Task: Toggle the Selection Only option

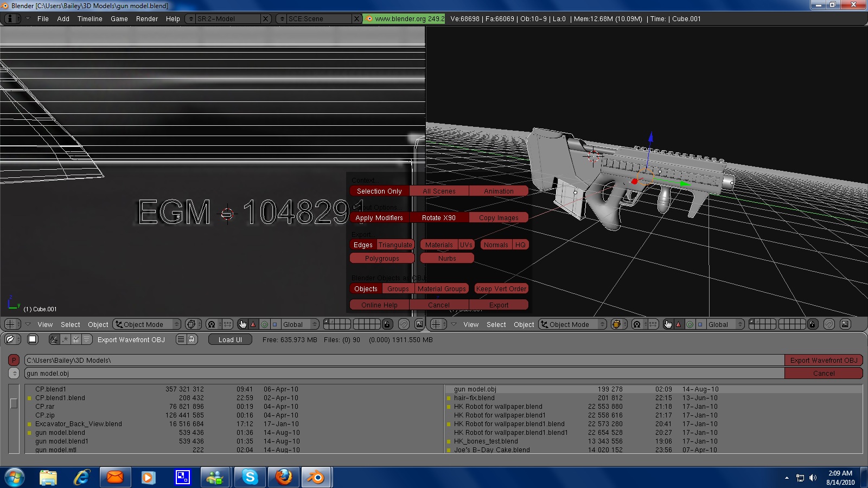Action: [x=379, y=191]
